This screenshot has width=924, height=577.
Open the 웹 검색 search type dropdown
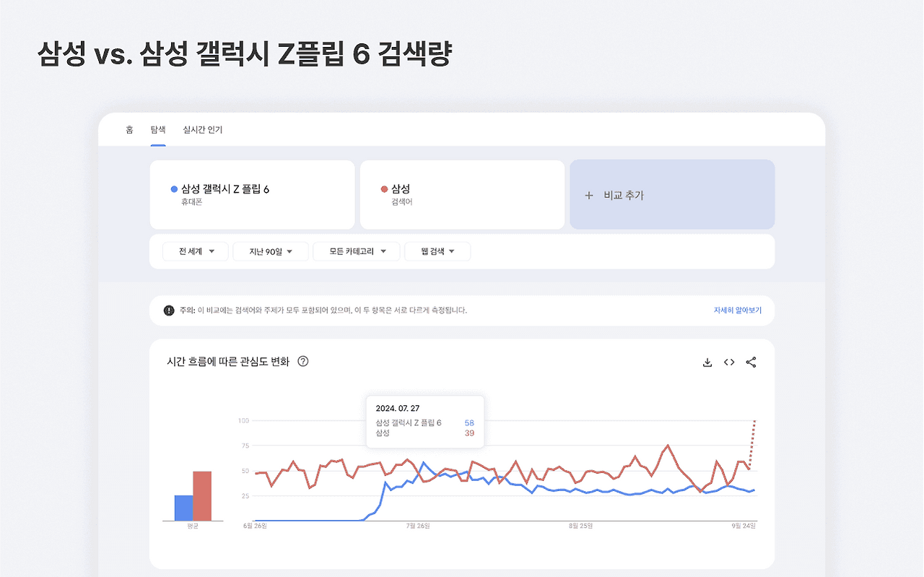(437, 251)
